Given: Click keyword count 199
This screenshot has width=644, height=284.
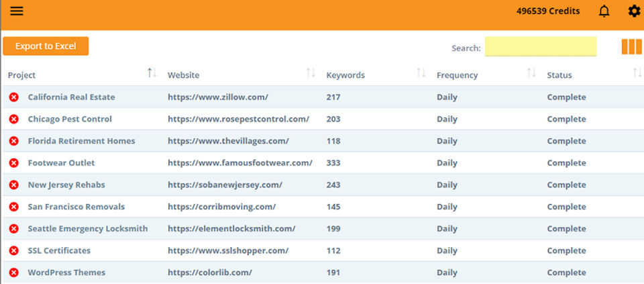Looking at the screenshot, I should (333, 229).
